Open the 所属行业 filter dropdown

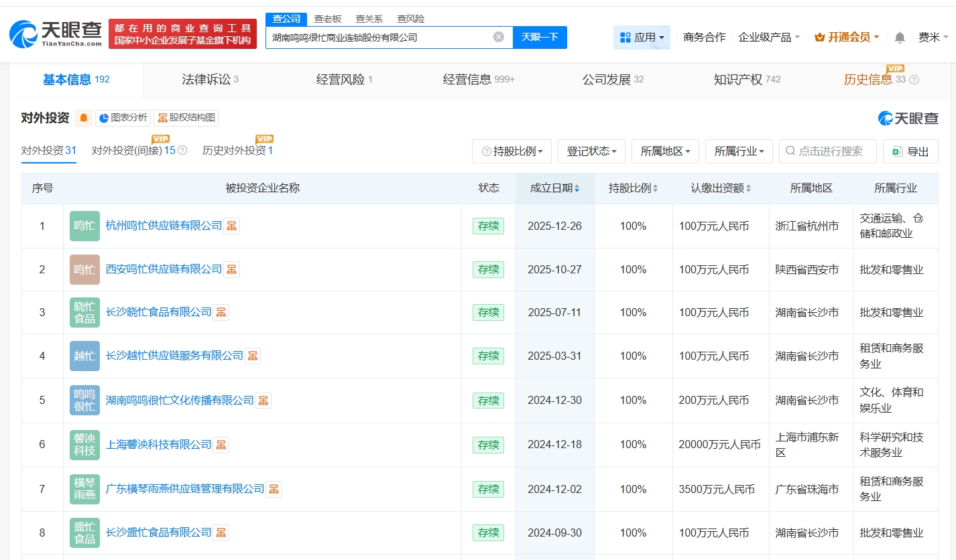pyautogui.click(x=739, y=151)
